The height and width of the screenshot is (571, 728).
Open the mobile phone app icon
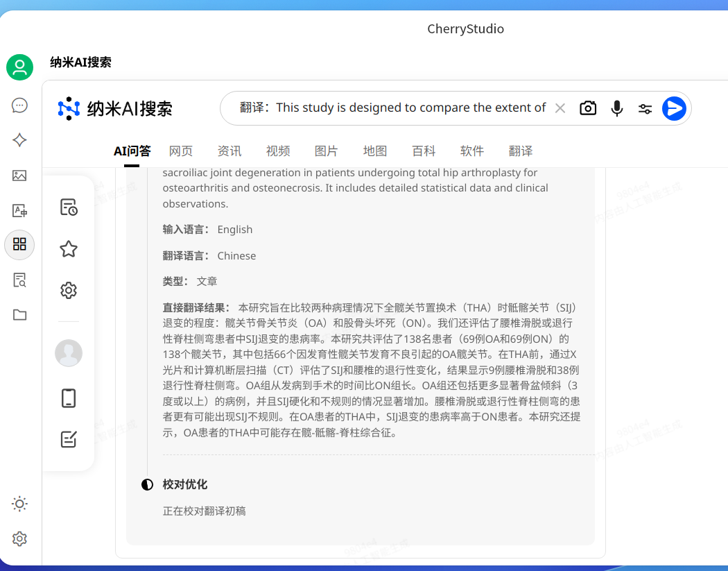coord(69,398)
